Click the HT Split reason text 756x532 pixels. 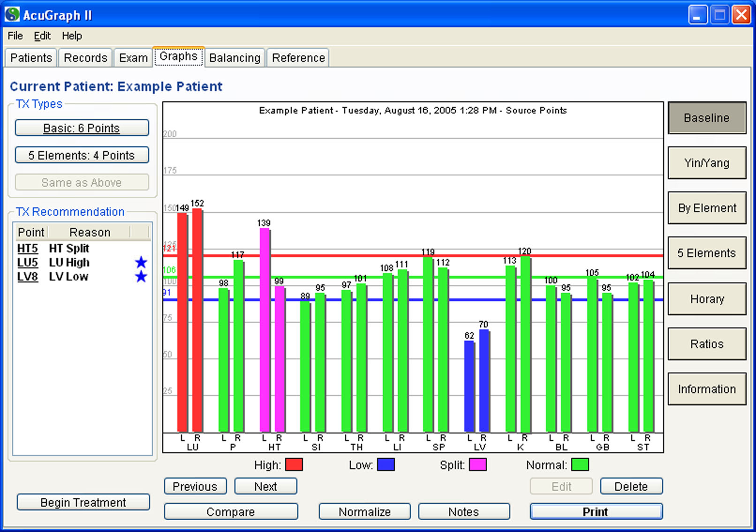(69, 249)
